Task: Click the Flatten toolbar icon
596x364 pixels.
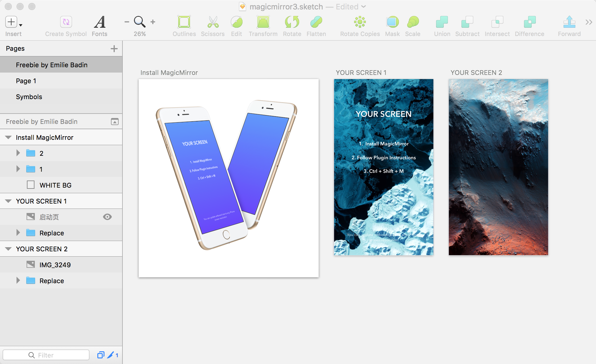Action: pos(316,22)
